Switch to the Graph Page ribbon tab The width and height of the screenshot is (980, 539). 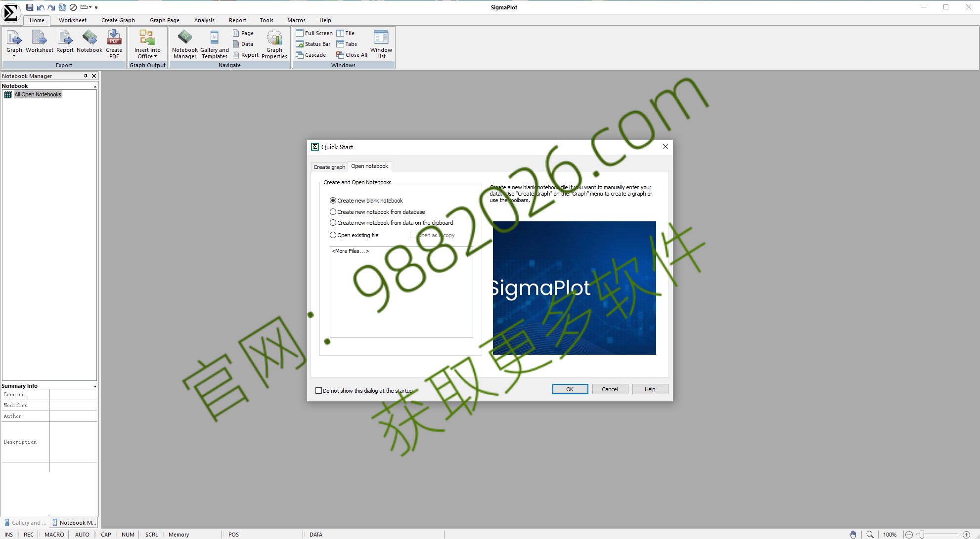click(x=165, y=20)
